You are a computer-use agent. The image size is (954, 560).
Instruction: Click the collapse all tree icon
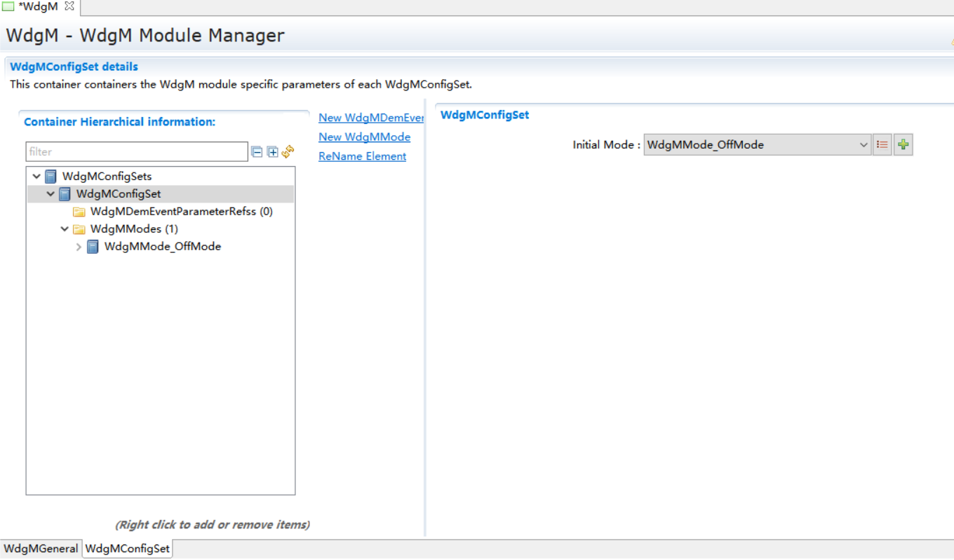point(257,151)
